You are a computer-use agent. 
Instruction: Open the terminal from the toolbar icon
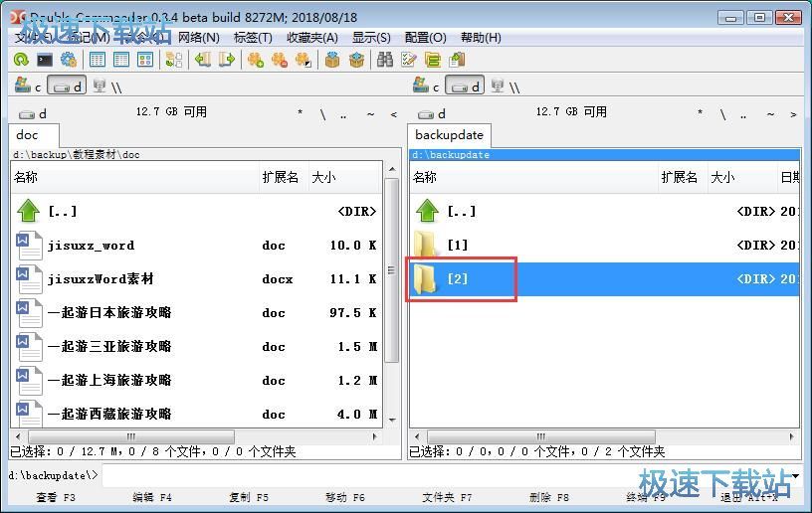pyautogui.click(x=45, y=60)
